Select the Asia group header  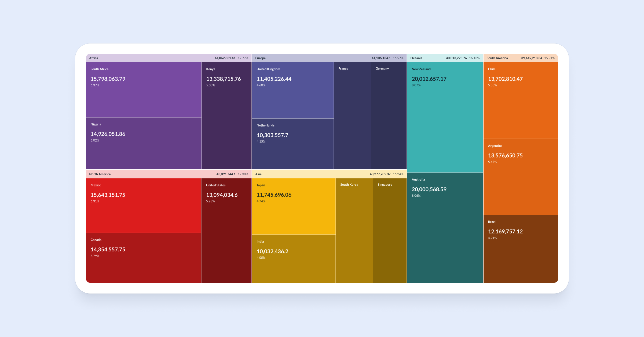pos(329,174)
